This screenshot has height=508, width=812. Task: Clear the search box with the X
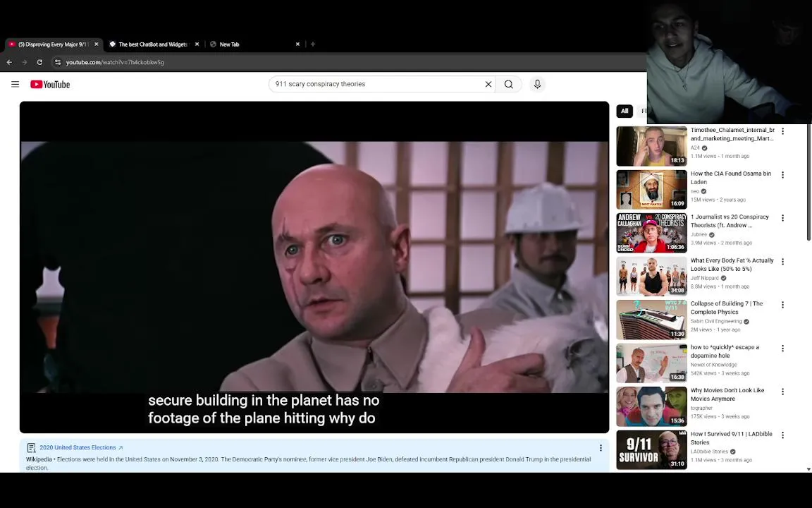click(488, 84)
